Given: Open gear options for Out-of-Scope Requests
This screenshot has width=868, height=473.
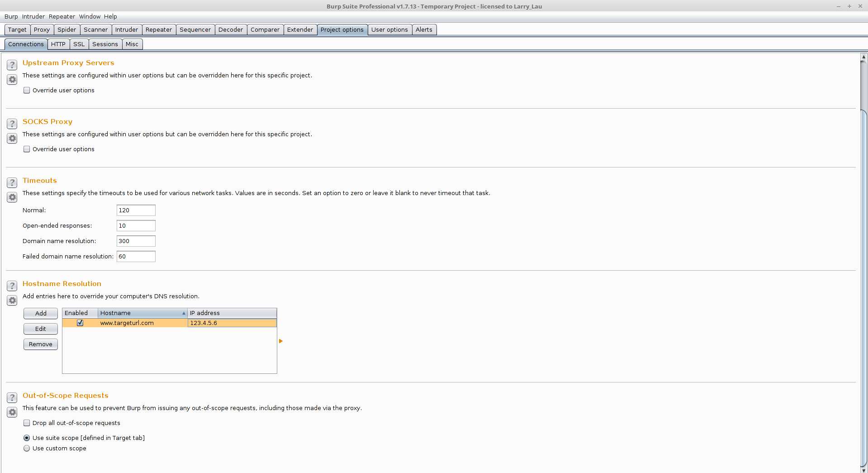Looking at the screenshot, I should (x=12, y=412).
